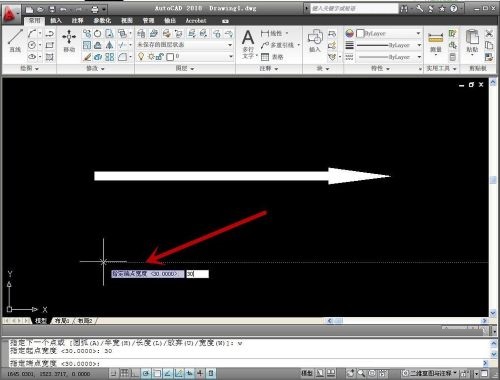Viewport: 500px width, 380px height.
Task: Click the search keyword input field
Action: click(354, 9)
